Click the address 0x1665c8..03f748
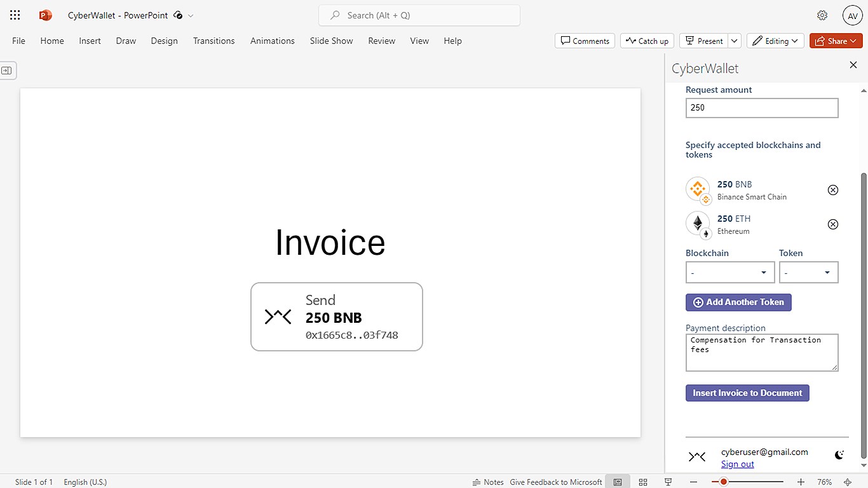This screenshot has height=488, width=868. tap(352, 335)
